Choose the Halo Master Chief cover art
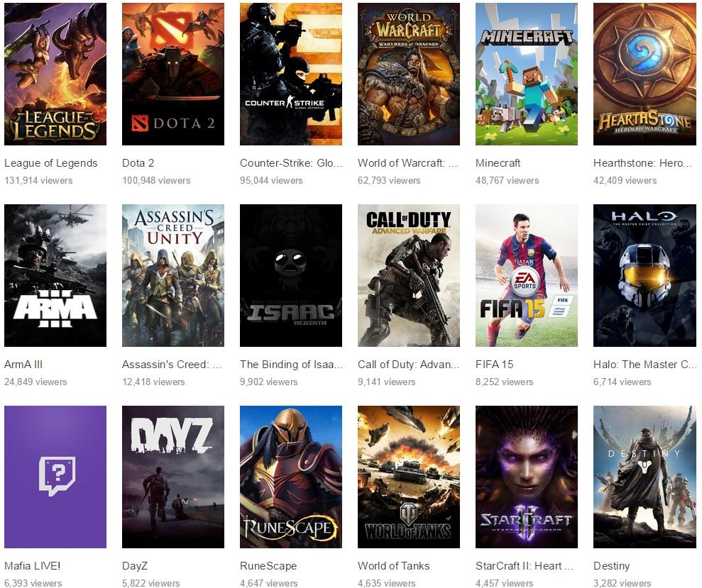Screen dimensions: 702x588 tap(645, 276)
